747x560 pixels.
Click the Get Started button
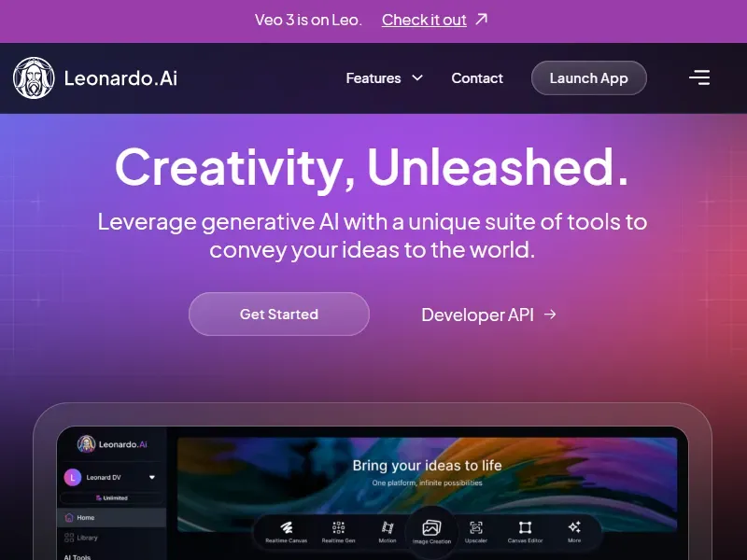coord(279,315)
